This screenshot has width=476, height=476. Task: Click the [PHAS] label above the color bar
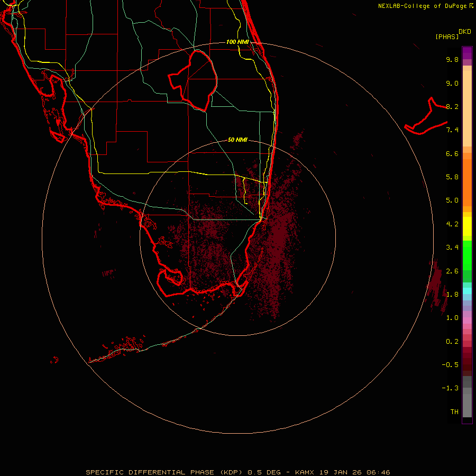tap(447, 37)
